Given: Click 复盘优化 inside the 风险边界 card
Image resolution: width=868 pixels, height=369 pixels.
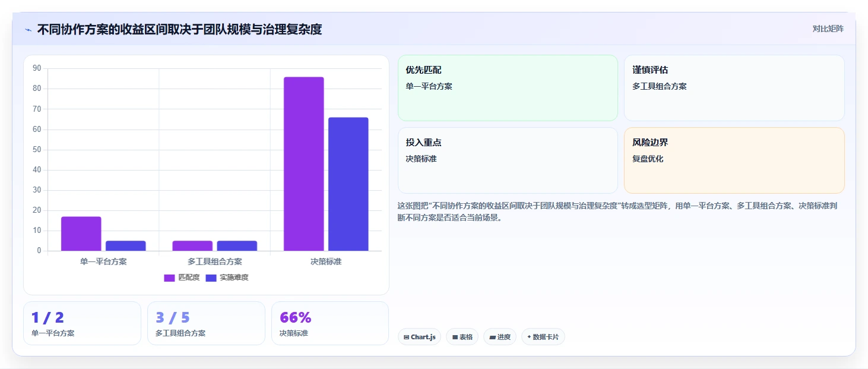Looking at the screenshot, I should 648,159.
